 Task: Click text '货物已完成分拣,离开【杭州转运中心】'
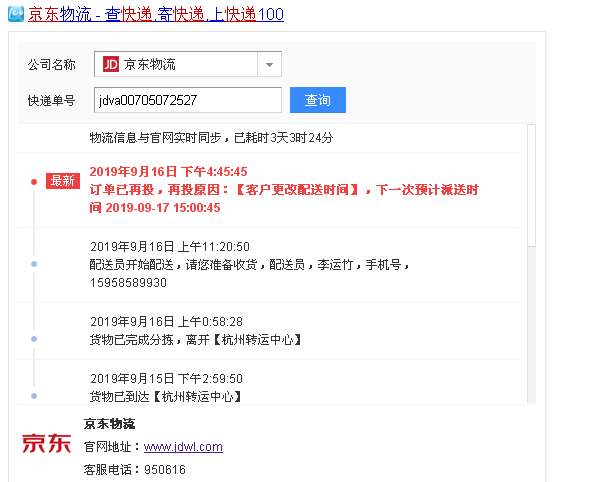pos(196,339)
